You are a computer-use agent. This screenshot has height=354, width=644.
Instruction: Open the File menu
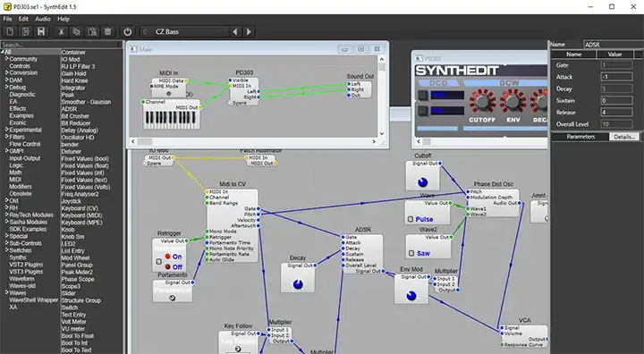7,19
